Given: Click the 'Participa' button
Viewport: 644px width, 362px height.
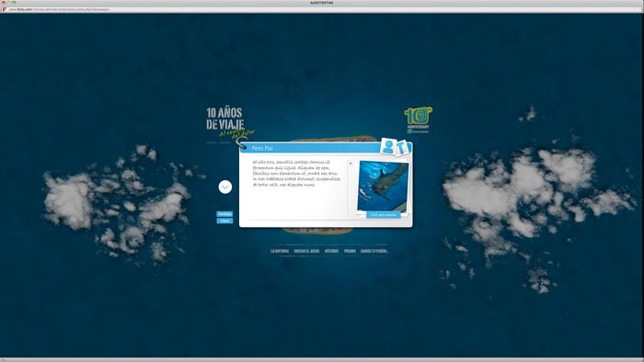Looking at the screenshot, I should (224, 214).
